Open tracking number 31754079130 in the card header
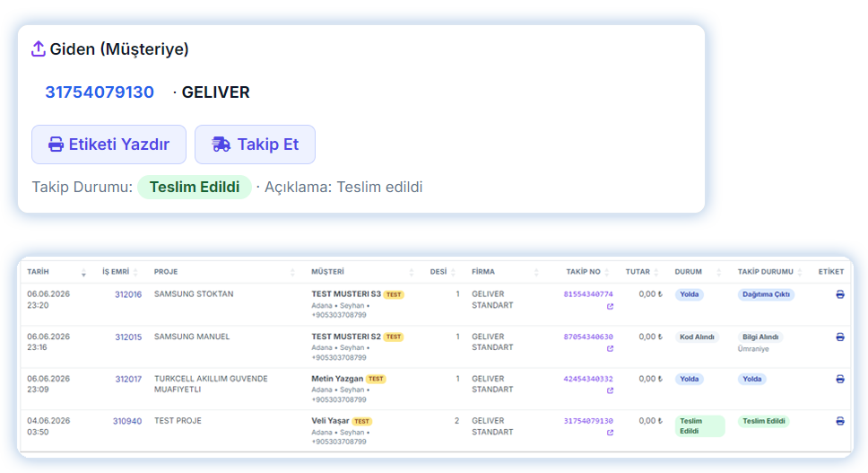Viewport: 868px width, 473px height. [100, 92]
